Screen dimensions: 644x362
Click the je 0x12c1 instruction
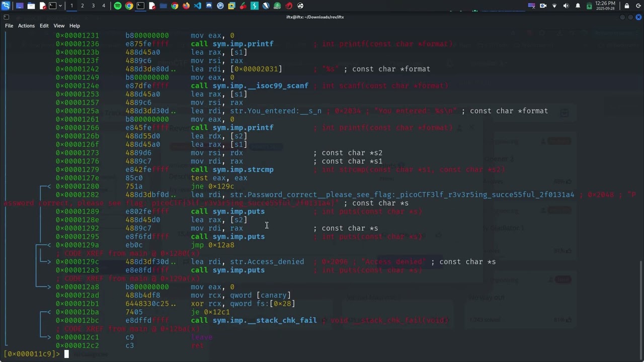(210, 312)
